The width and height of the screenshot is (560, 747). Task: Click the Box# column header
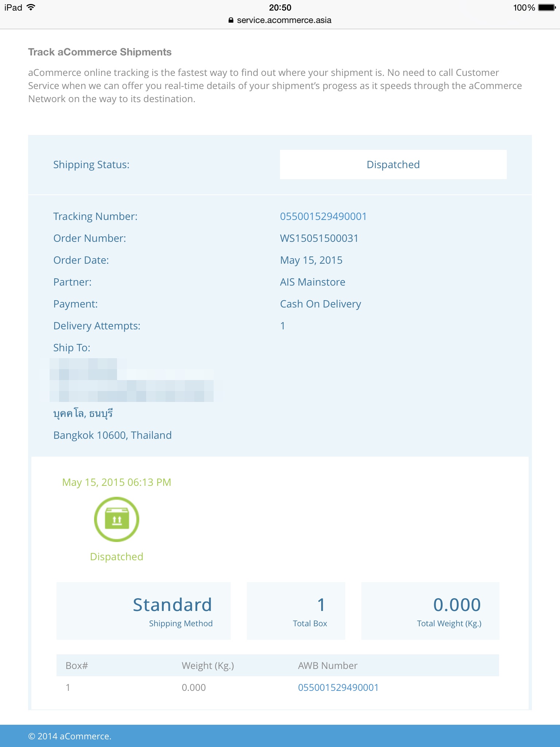[77, 666]
